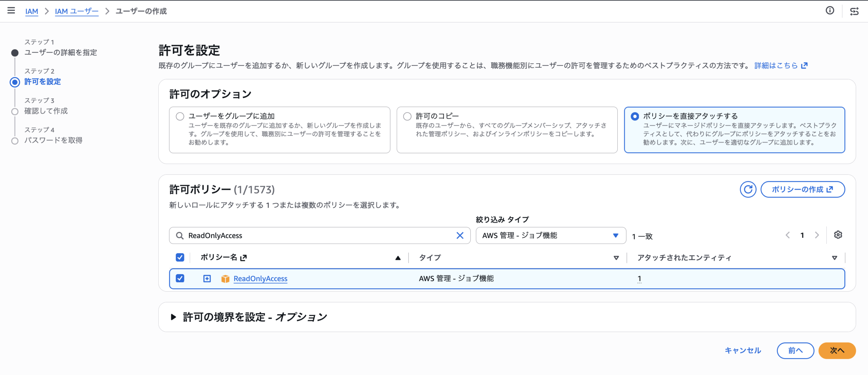The width and height of the screenshot is (868, 375).
Task: Click the policy search input field
Action: click(319, 235)
